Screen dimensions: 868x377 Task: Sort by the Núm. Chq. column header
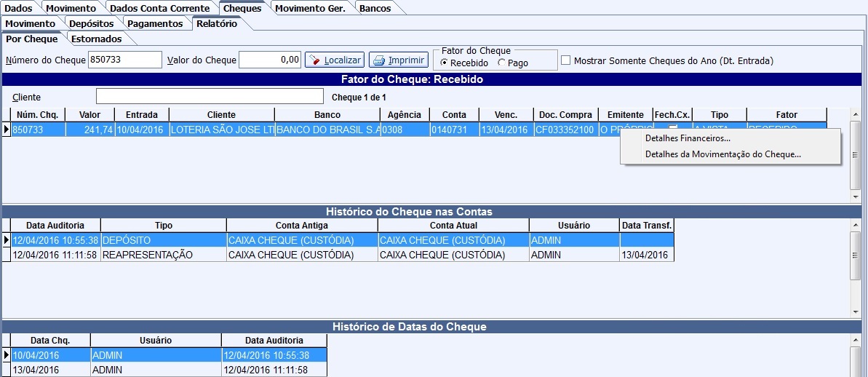coord(38,114)
